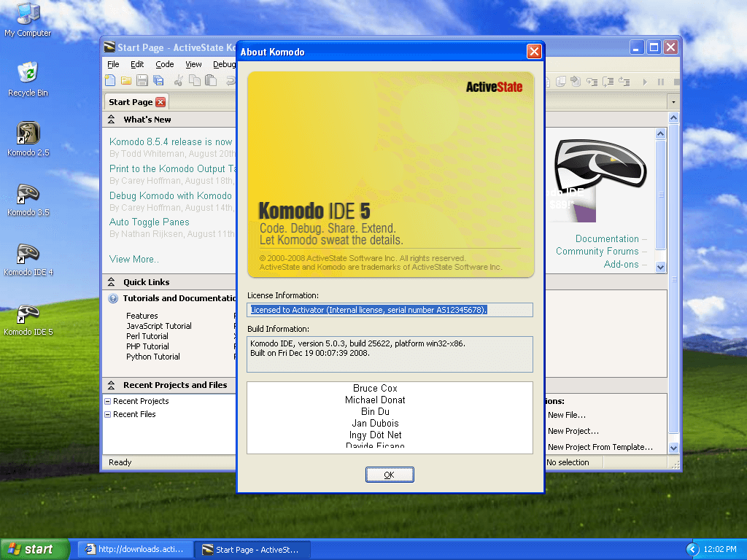Image resolution: width=747 pixels, height=560 pixels.
Task: Click the Cut scissors toolbar icon
Action: (x=179, y=81)
